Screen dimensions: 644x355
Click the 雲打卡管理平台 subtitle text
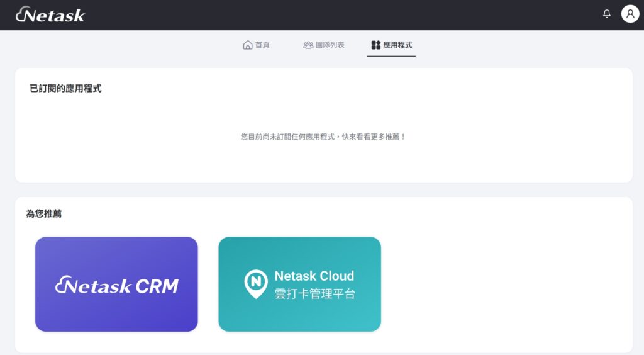coord(314,293)
